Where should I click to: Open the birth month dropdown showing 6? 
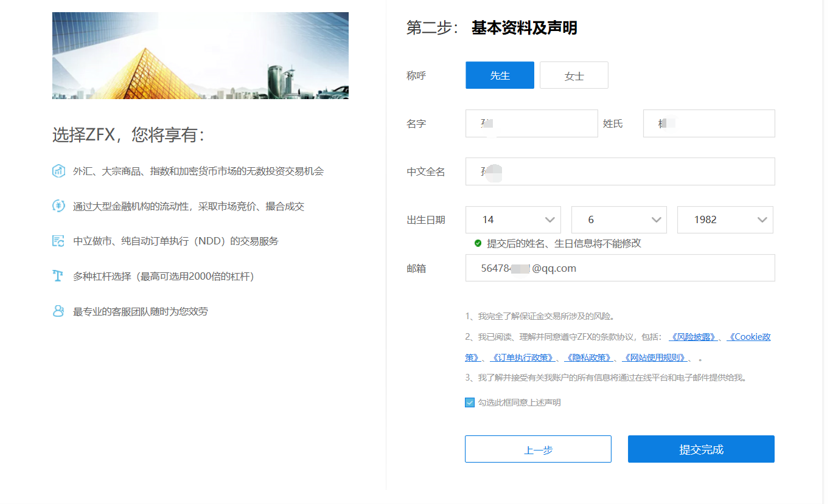tap(619, 219)
